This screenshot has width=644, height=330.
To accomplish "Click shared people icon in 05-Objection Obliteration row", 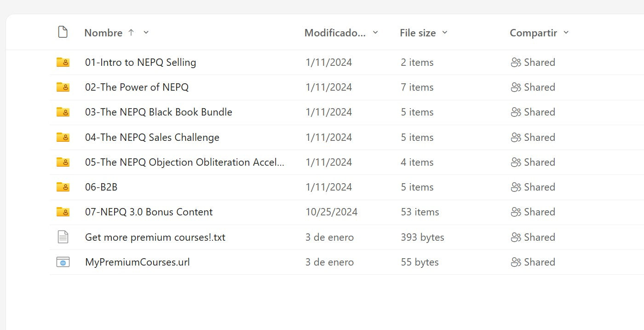I will tap(516, 162).
